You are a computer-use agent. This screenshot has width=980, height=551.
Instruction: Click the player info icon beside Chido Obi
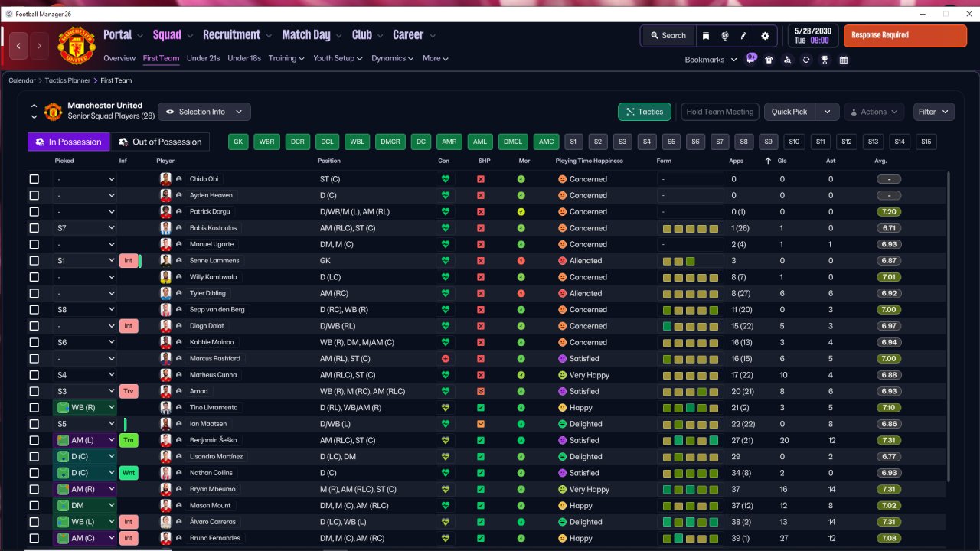pyautogui.click(x=179, y=179)
